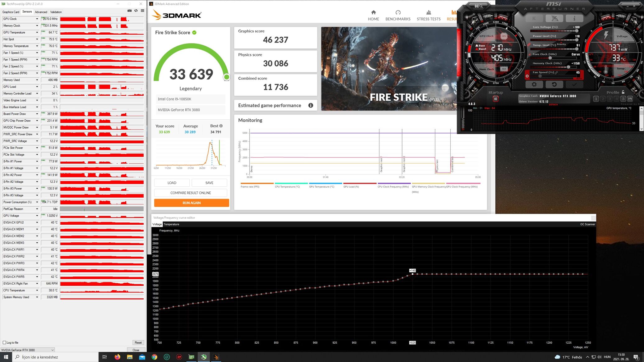The image size is (644, 362).
Task: Open the Hot Spot sensor dropdown
Action: coord(37,39)
